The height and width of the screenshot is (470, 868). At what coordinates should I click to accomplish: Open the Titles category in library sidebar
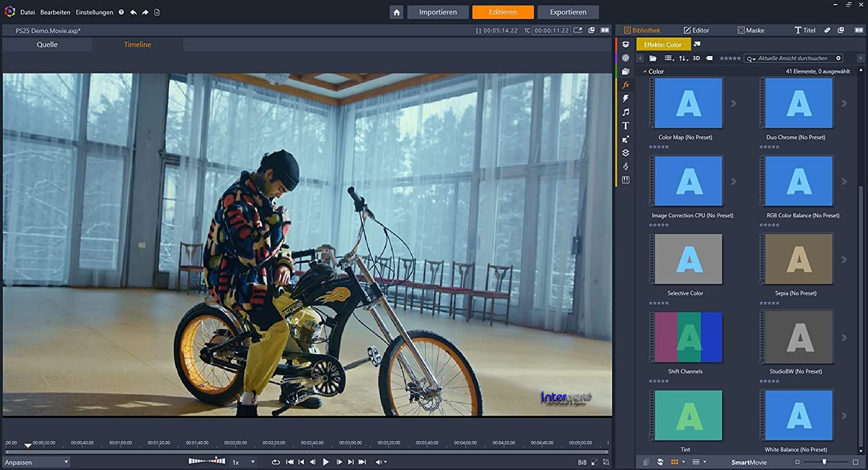(x=626, y=126)
